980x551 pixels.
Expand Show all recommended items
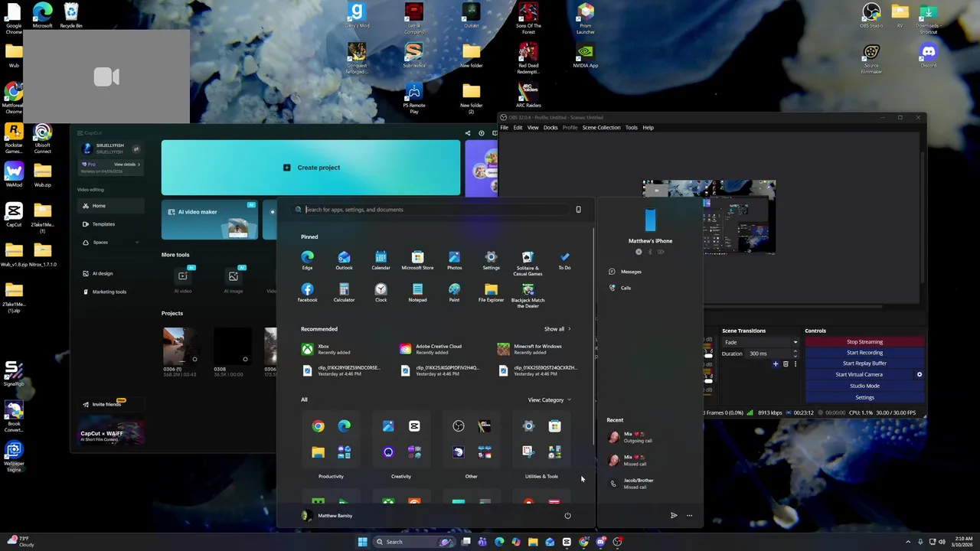(x=557, y=329)
